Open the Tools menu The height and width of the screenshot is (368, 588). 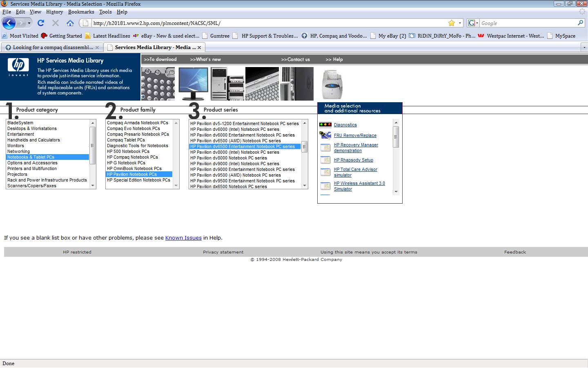105,12
